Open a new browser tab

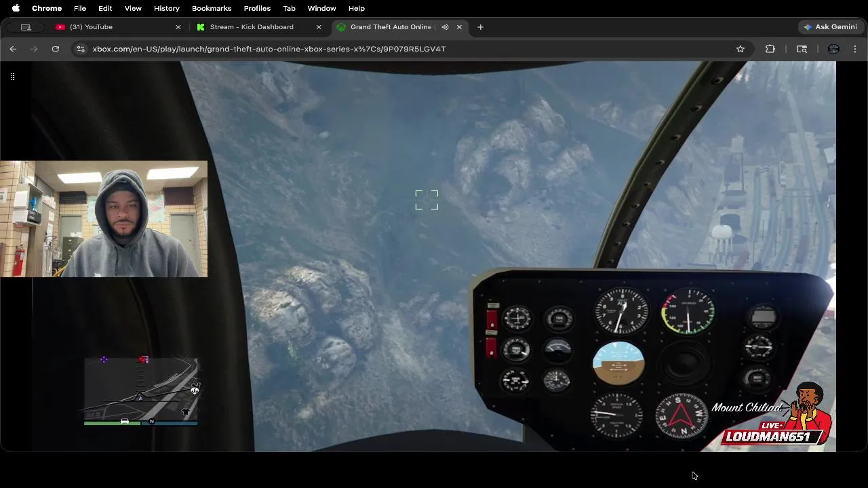(480, 27)
